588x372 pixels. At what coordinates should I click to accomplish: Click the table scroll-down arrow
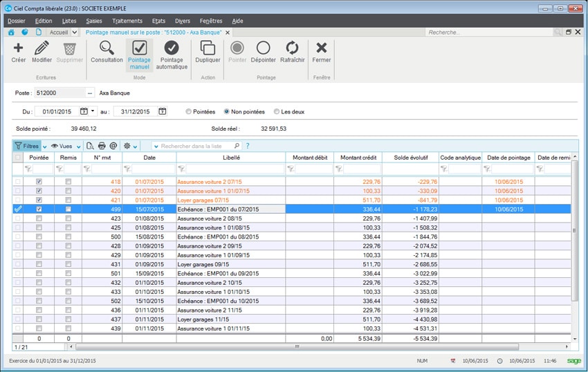pos(575,339)
